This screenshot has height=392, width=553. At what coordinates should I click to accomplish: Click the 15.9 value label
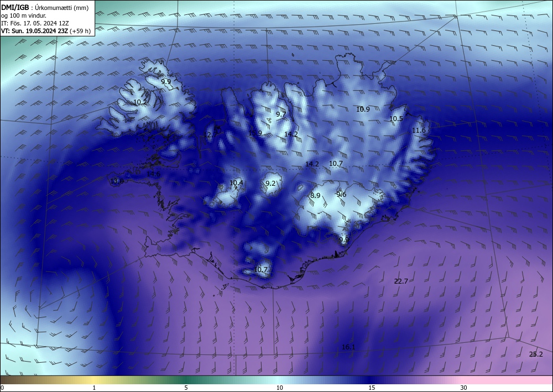pyautogui.click(x=255, y=133)
